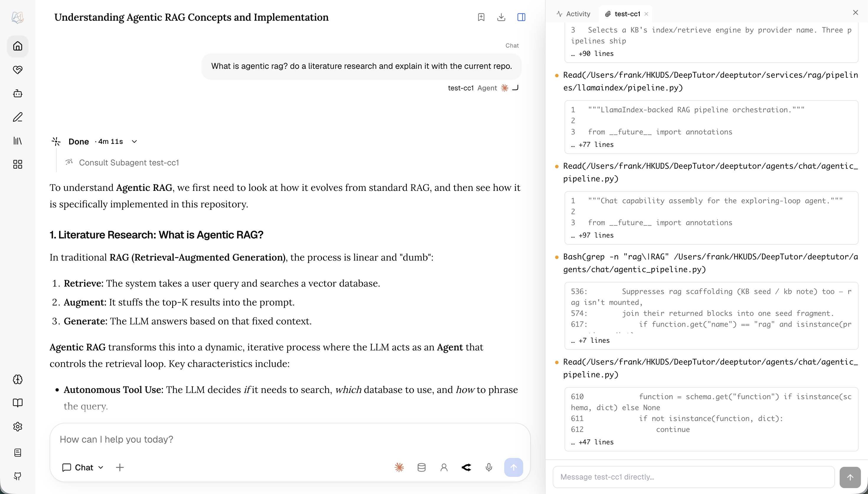
Task: Click the conversation title heading
Action: pos(192,17)
